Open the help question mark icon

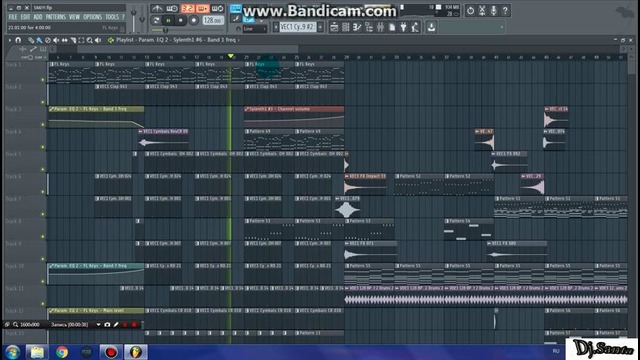[x=505, y=11]
